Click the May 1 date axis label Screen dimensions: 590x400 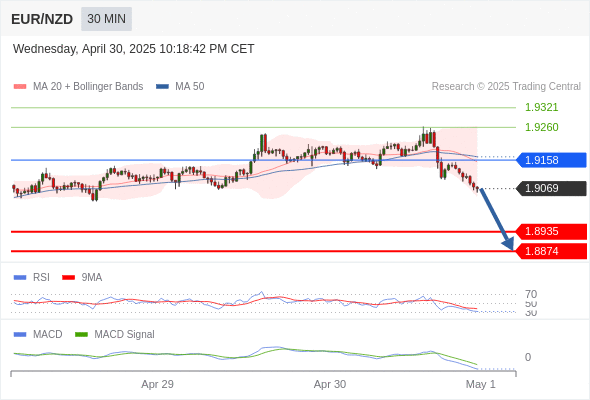481,384
